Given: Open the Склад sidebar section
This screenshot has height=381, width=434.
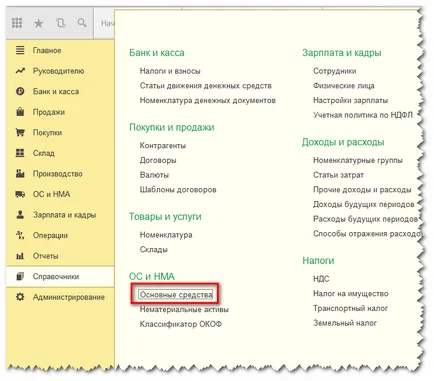Looking at the screenshot, I should (43, 153).
